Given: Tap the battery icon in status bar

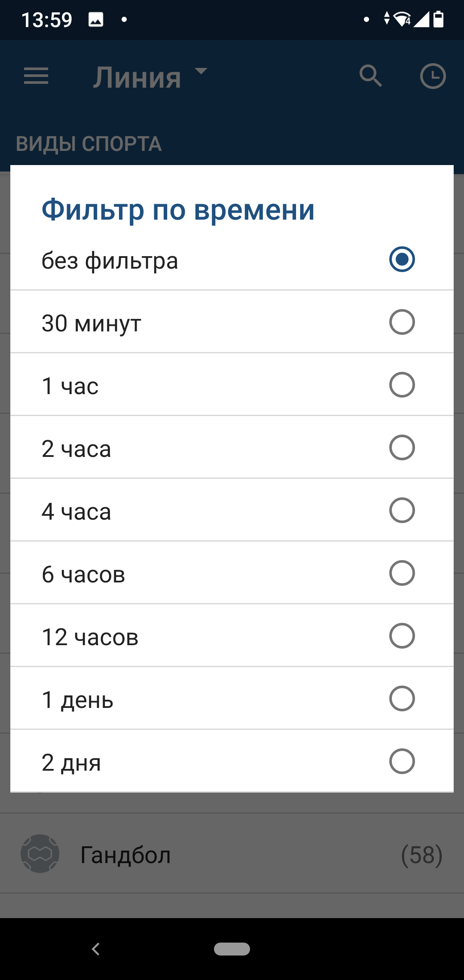Looking at the screenshot, I should point(438,20).
